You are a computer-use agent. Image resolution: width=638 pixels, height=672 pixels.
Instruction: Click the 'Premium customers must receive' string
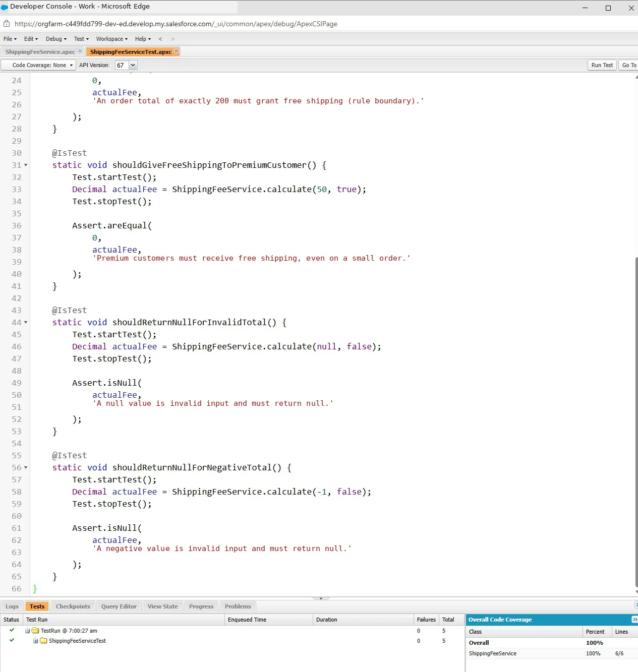pyautogui.click(x=251, y=258)
